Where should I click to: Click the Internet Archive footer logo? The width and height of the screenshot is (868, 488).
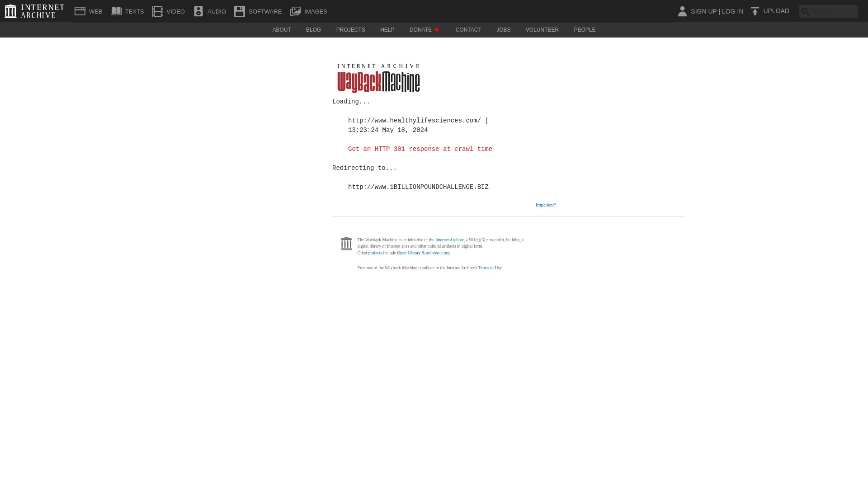click(346, 243)
